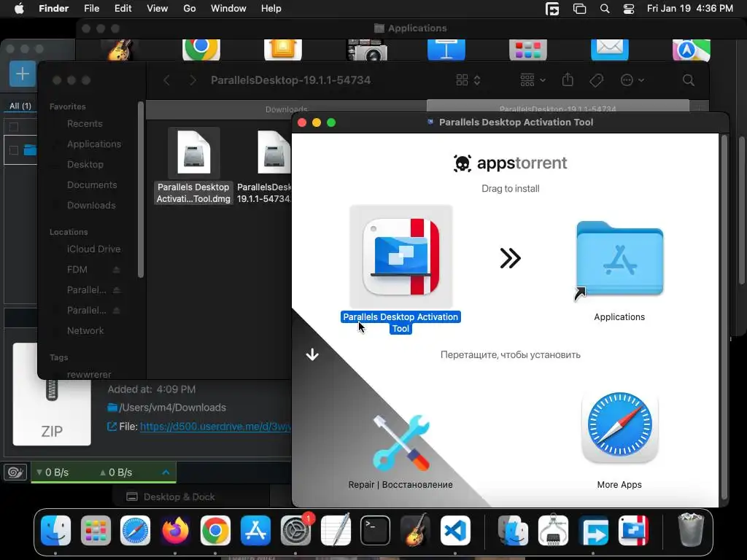The height and width of the screenshot is (560, 747).
Task: Click the down arrow in installer window
Action: click(x=312, y=354)
